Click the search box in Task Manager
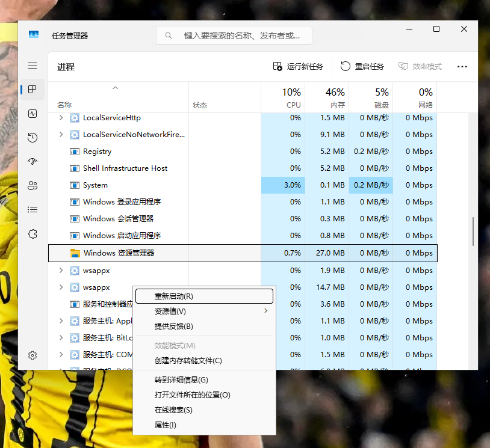Image resolution: width=490 pixels, height=448 pixels. (234, 35)
